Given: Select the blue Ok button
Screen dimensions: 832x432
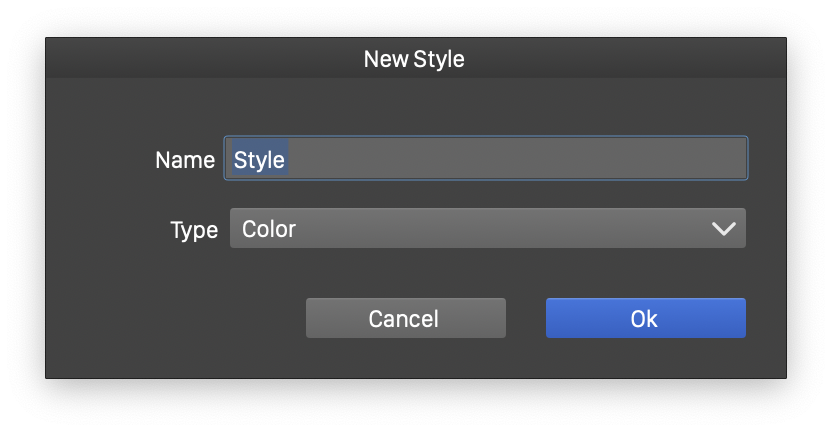Looking at the screenshot, I should point(645,318).
